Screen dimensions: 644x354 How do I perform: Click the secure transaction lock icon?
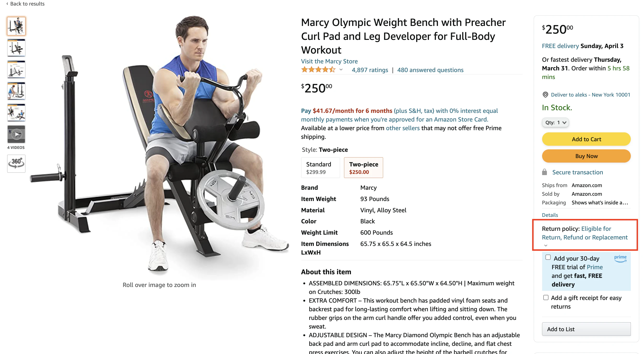[x=544, y=172]
